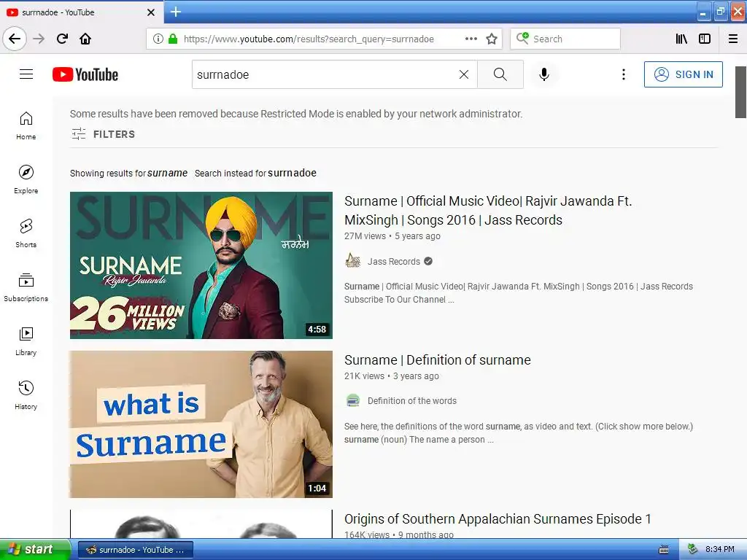Open Surname Official Music Video title
The width and height of the screenshot is (747, 560).
488,211
